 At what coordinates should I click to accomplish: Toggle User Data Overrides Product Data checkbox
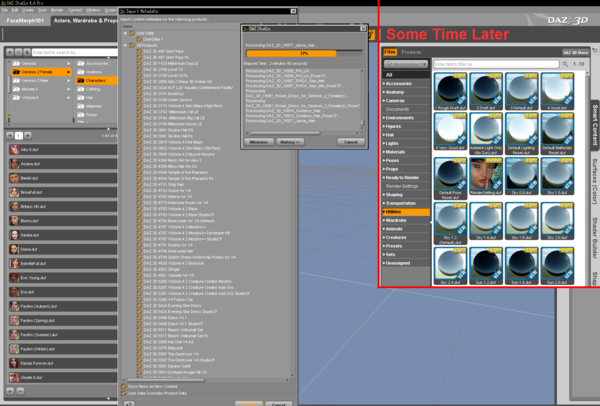click(x=124, y=393)
